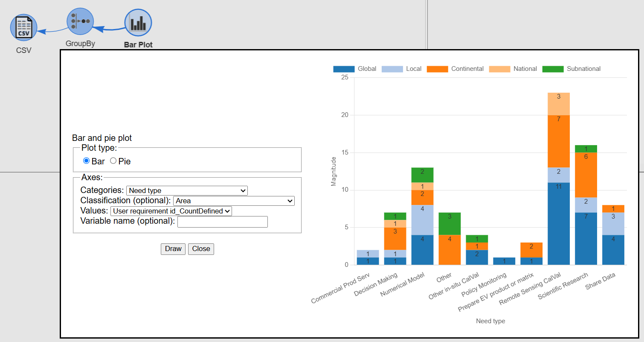Screen dimensions: 644x342
Task: Click the CSV node icon
Action: pos(24,28)
